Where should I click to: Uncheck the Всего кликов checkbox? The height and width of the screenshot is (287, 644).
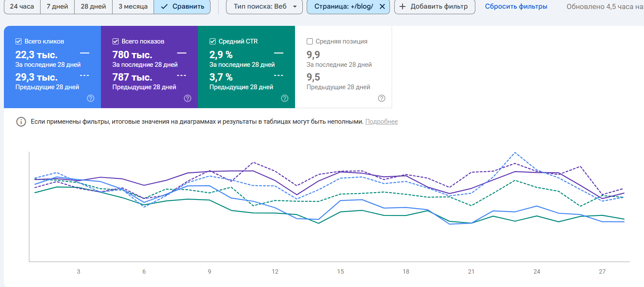tap(19, 41)
